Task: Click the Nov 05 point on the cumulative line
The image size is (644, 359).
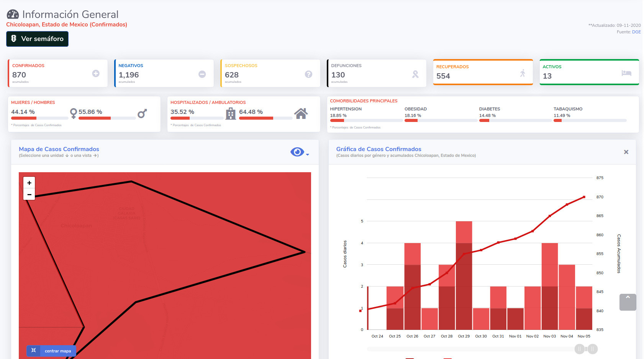Action: (584, 197)
